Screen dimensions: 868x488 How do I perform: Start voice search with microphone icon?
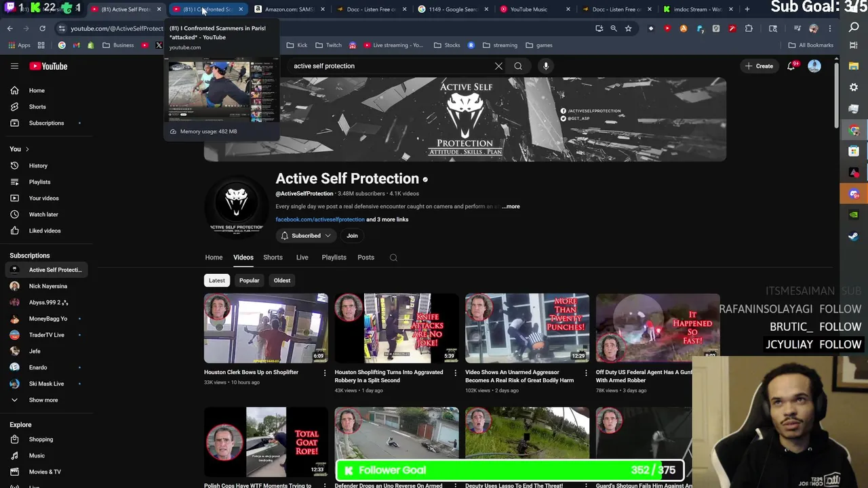click(546, 66)
